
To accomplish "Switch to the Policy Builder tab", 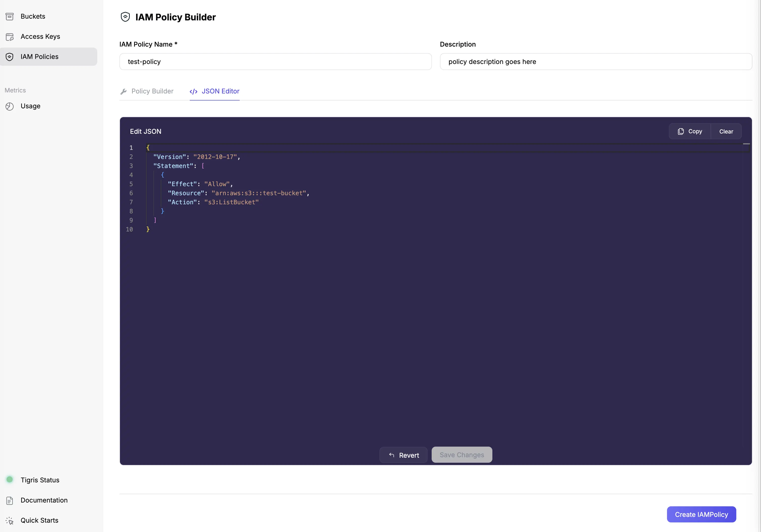I will (152, 91).
